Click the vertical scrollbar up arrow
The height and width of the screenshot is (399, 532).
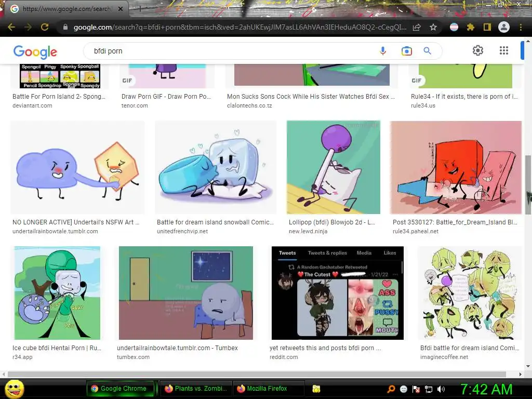tap(528, 41)
